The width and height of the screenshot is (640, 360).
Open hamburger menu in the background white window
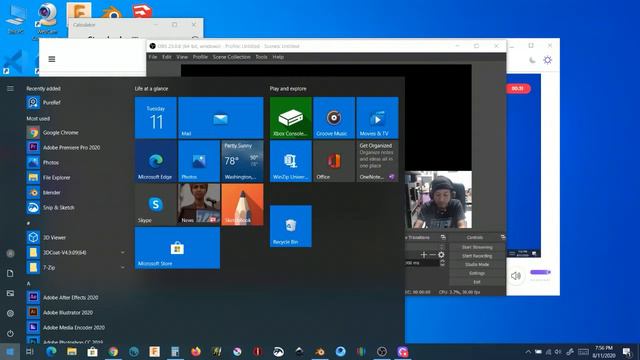coord(52,59)
